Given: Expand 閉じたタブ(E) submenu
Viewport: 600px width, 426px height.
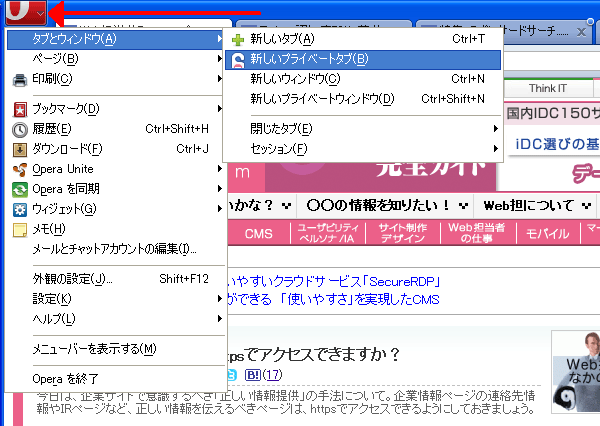Looking at the screenshot, I should 363,129.
